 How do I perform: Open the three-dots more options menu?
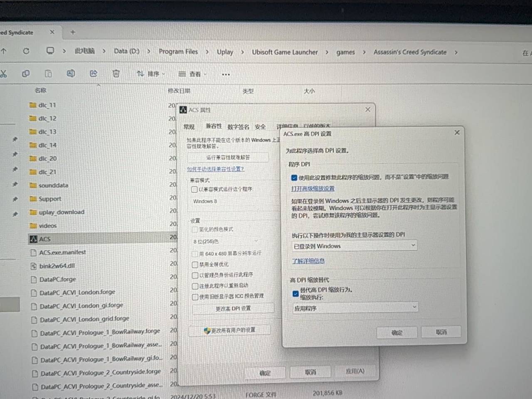pos(226,75)
